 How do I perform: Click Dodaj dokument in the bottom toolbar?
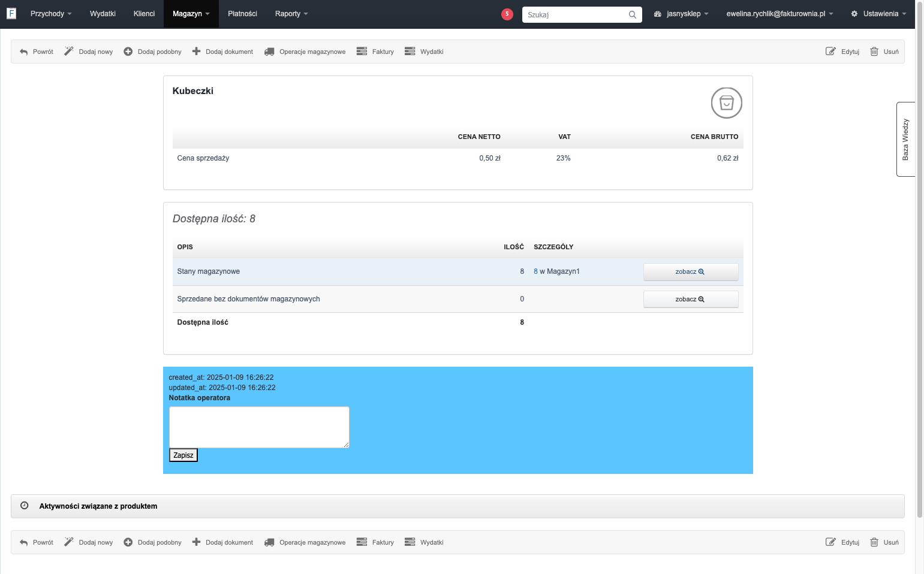(222, 542)
